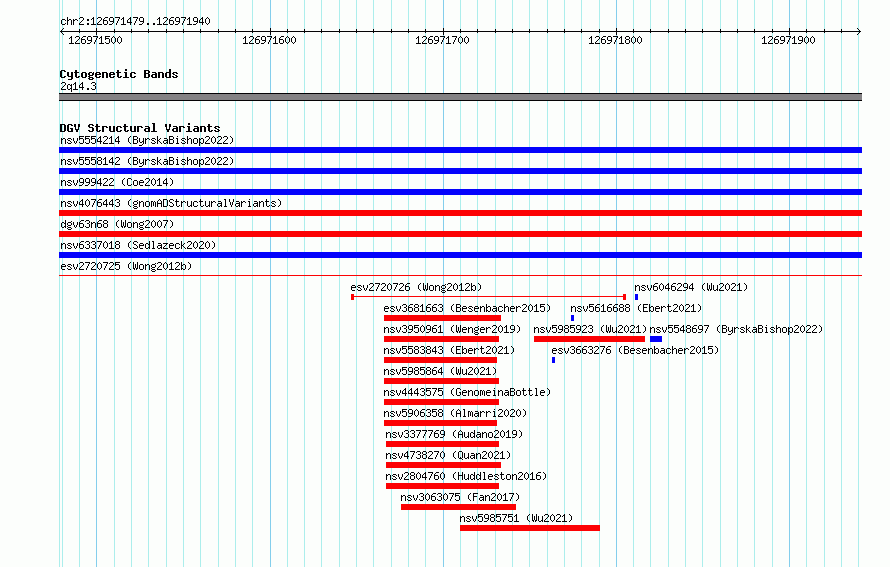
Task: Open nsv5985923 (Wu2021) label
Action: click(x=590, y=329)
